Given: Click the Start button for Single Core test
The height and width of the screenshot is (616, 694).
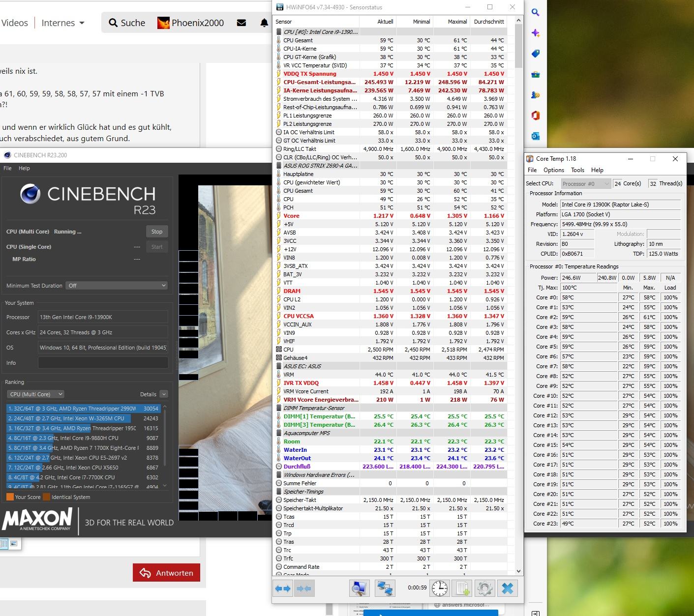Looking at the screenshot, I should tap(157, 247).
